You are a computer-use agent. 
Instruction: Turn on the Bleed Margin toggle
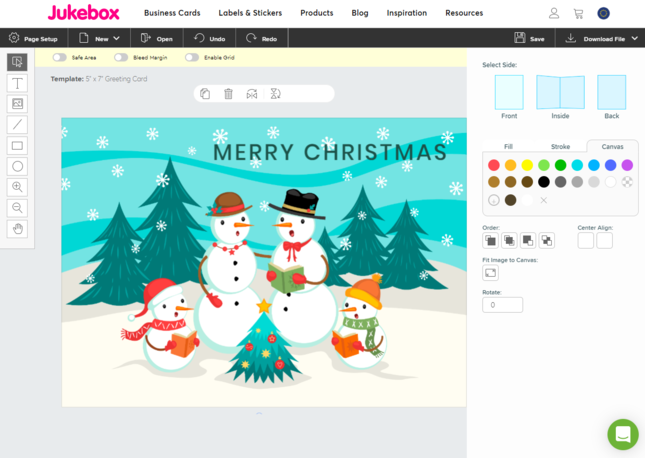[x=121, y=58]
